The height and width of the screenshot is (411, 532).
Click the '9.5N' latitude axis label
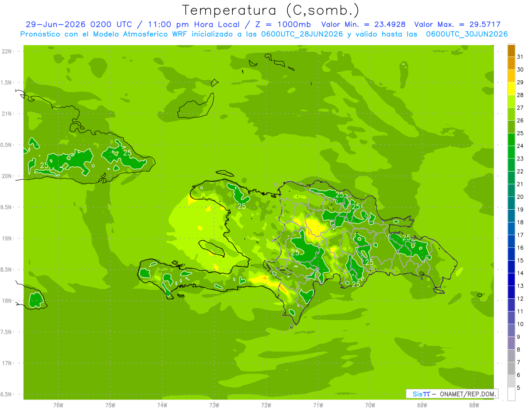[x=7, y=207]
